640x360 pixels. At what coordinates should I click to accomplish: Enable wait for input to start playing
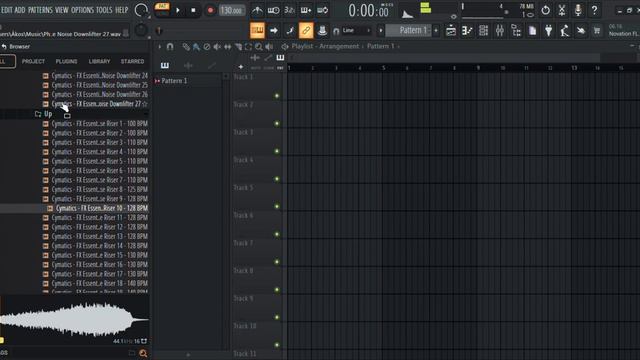tap(273, 10)
